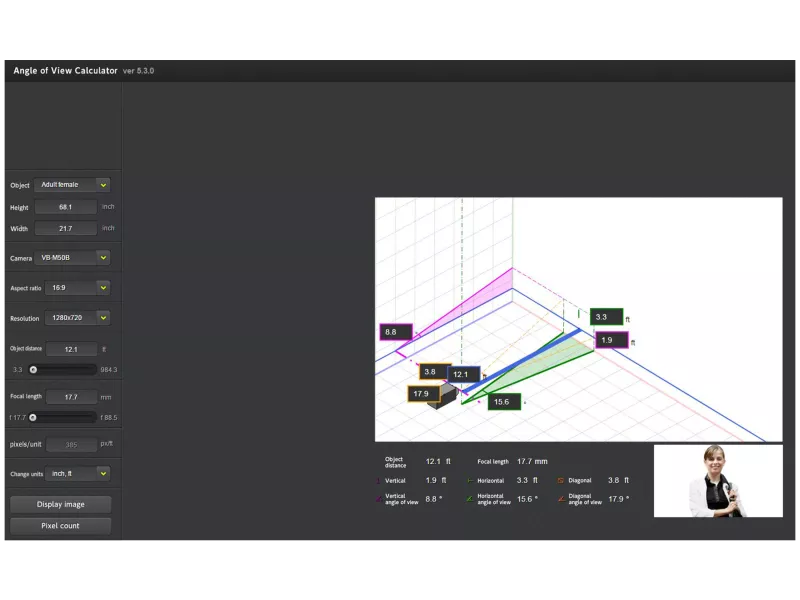The image size is (800, 600).
Task: Click the green Horizontal legend icon
Action: click(x=470, y=480)
